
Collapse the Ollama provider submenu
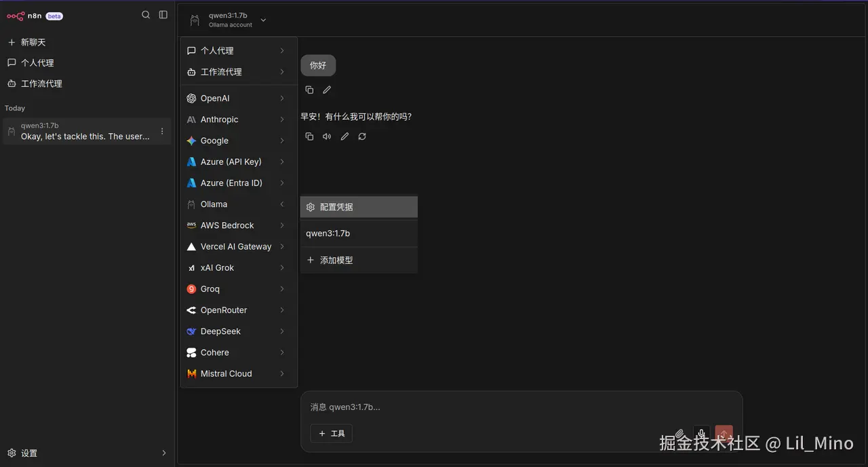point(239,204)
